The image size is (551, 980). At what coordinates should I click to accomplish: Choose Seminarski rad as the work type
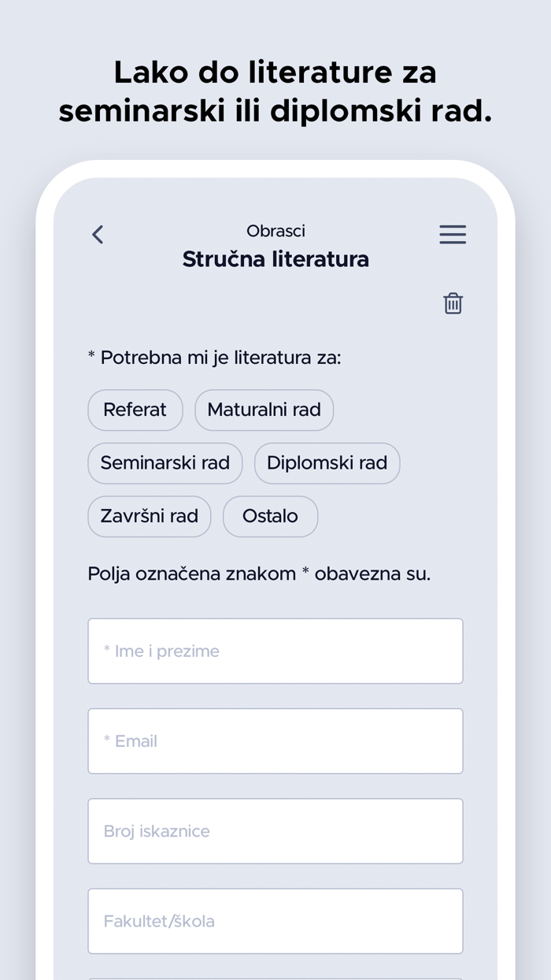[x=165, y=463]
